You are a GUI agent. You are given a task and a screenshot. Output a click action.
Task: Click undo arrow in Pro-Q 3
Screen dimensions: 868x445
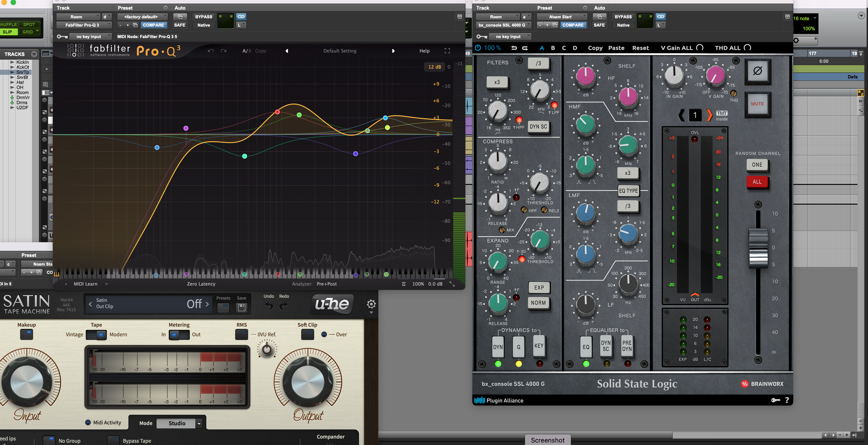point(211,51)
